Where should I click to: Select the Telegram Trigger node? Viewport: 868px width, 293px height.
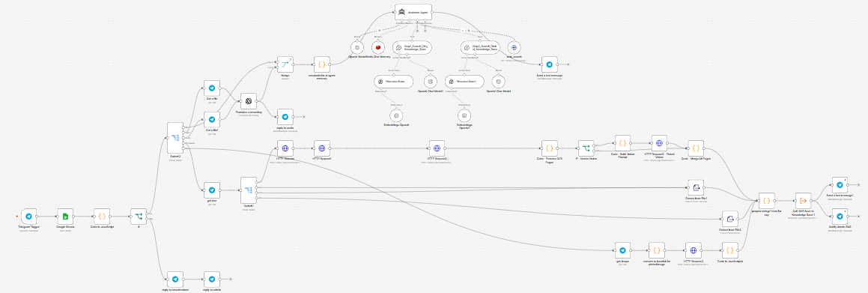tap(28, 217)
